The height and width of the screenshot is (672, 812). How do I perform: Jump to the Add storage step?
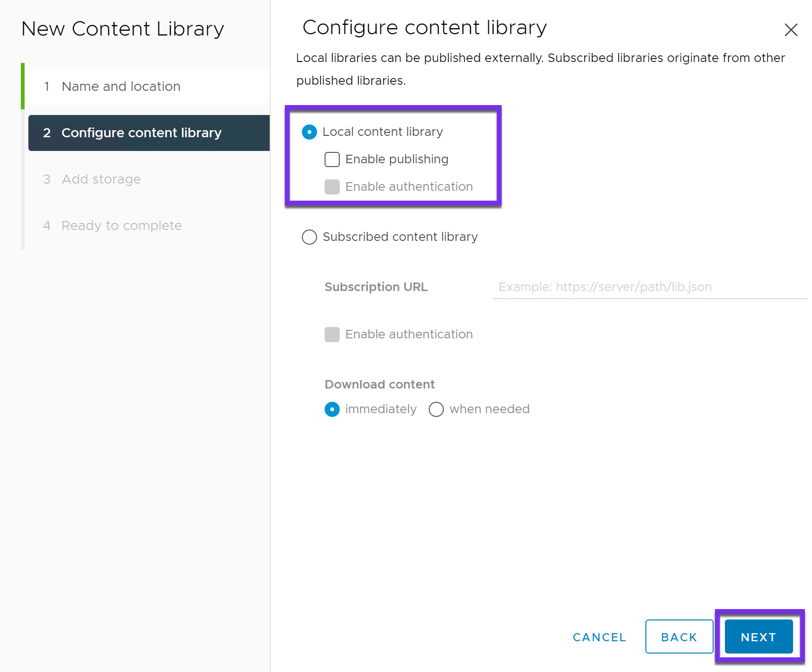pos(101,179)
